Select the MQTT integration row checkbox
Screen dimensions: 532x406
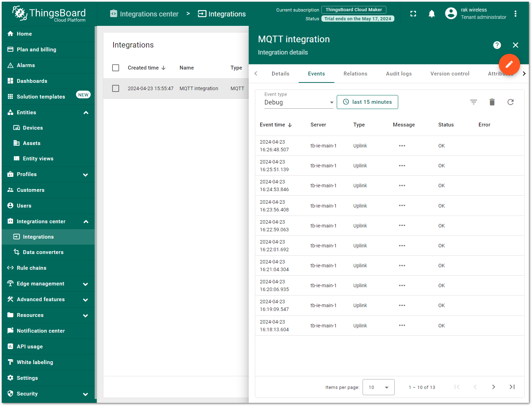click(116, 88)
